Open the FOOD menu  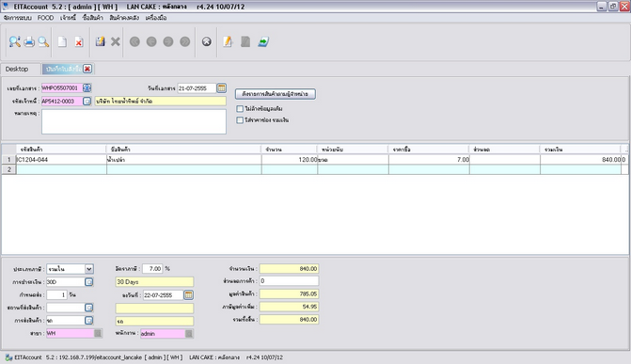click(45, 18)
